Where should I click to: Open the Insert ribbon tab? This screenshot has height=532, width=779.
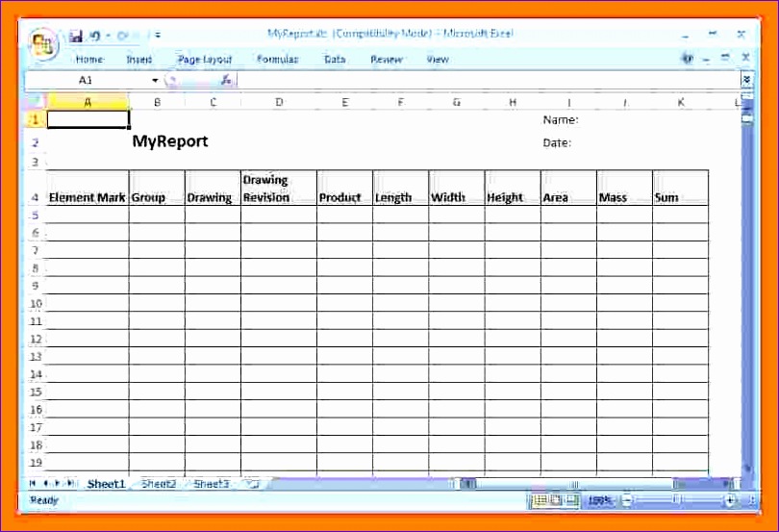click(139, 60)
